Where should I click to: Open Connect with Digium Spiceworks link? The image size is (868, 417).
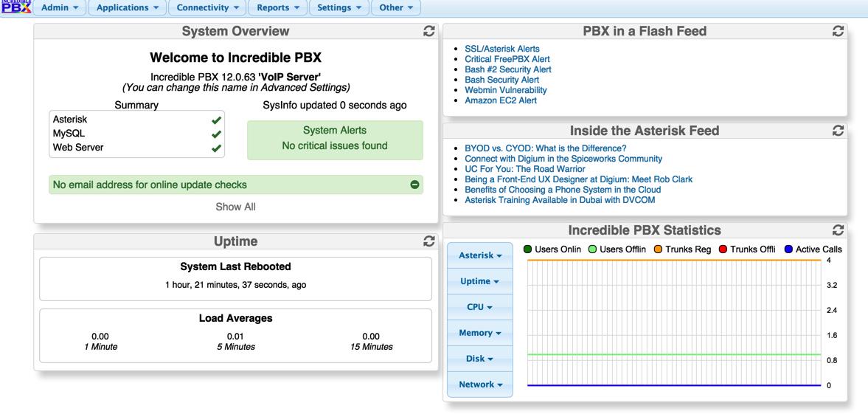[x=563, y=159]
